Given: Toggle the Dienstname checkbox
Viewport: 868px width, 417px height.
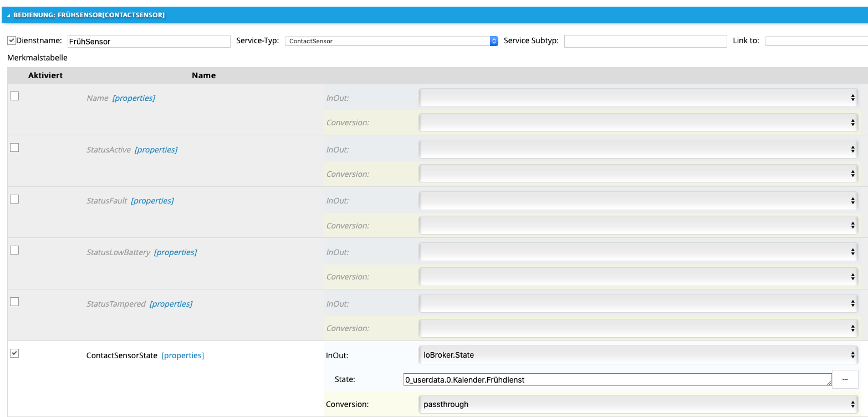Looking at the screenshot, I should [x=11, y=40].
